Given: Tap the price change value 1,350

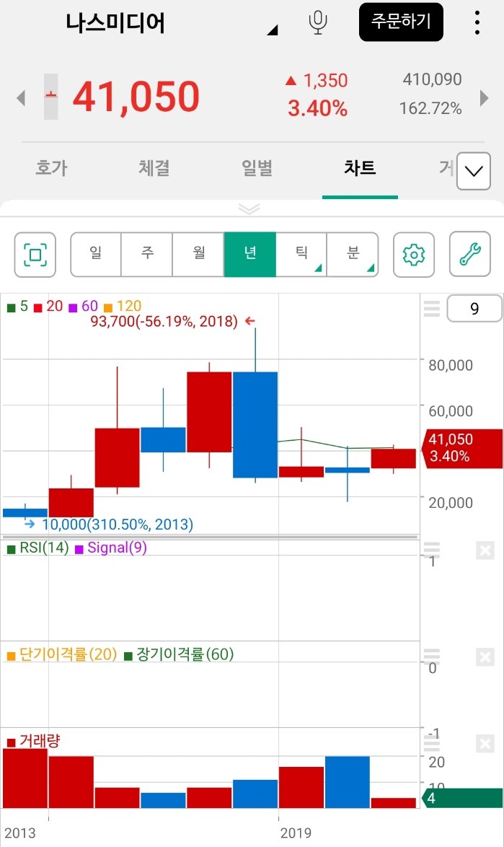Looking at the screenshot, I should tap(325, 81).
